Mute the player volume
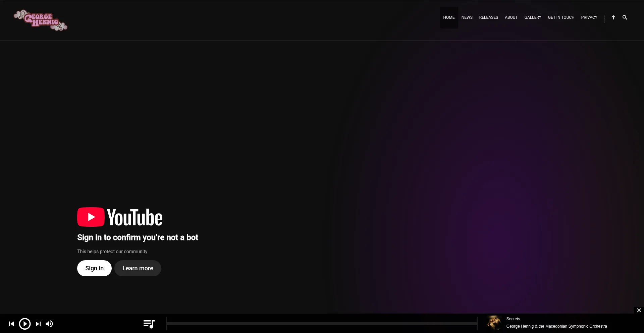The height and width of the screenshot is (333, 644). (x=49, y=324)
